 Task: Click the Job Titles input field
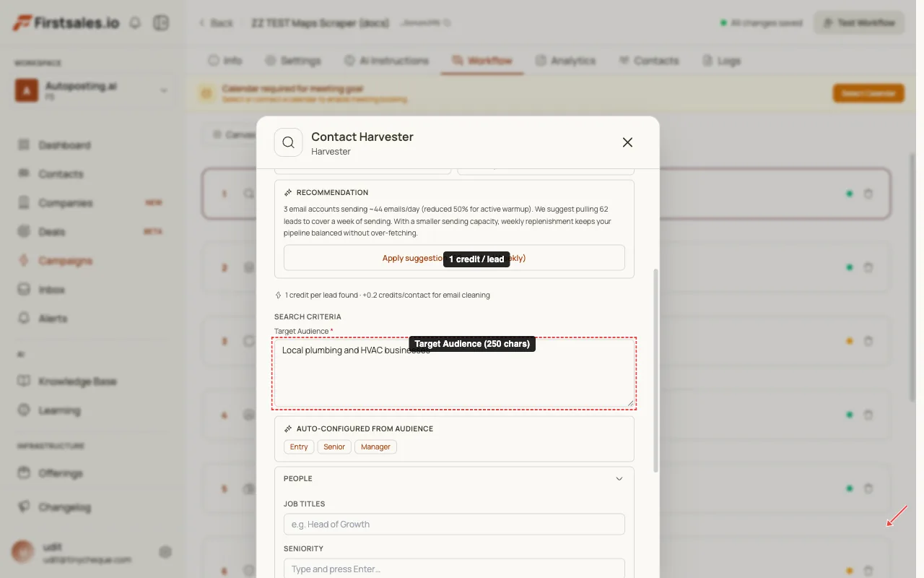click(454, 525)
